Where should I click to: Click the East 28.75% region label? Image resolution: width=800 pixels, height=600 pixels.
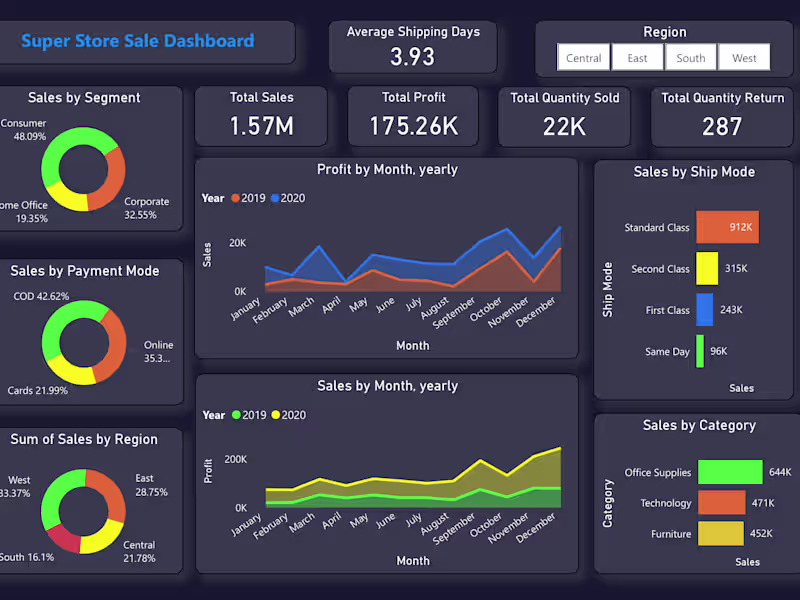(x=152, y=485)
